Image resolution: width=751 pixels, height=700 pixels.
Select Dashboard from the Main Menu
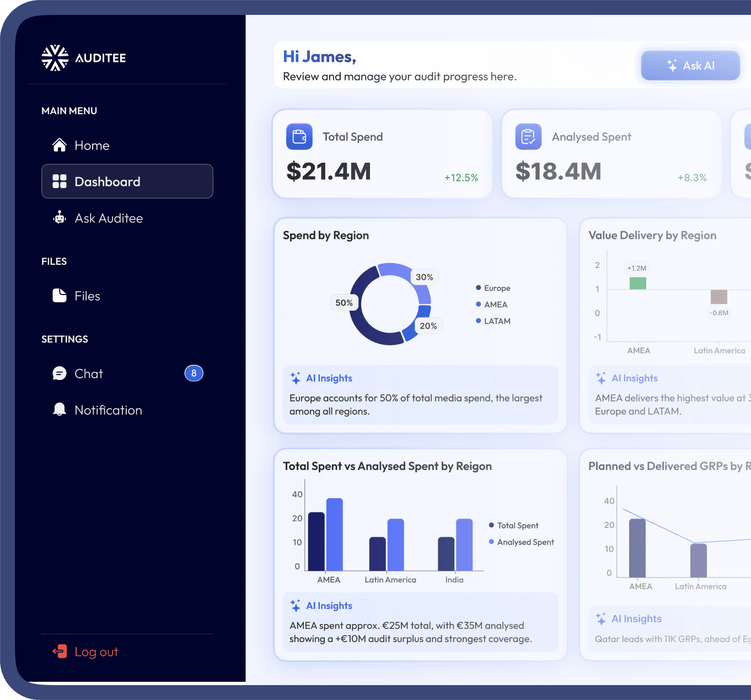click(108, 181)
